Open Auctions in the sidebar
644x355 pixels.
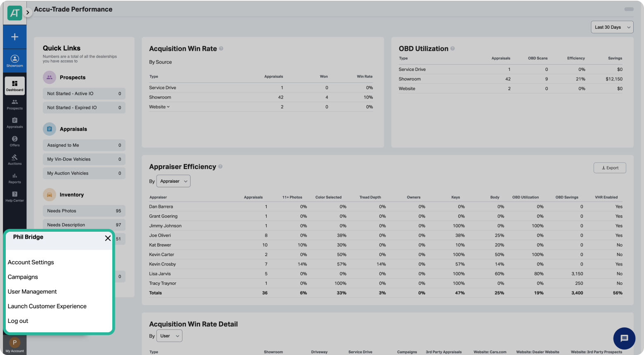[x=15, y=160]
